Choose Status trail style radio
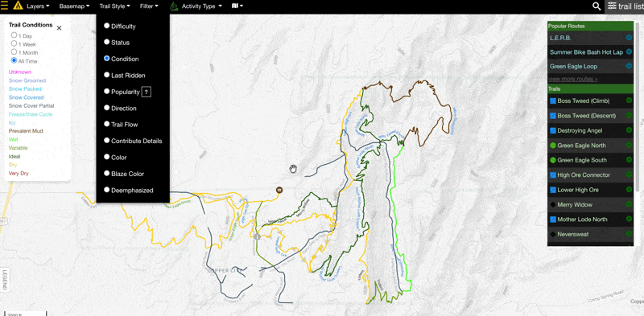The width and height of the screenshot is (644, 316). coord(107,42)
